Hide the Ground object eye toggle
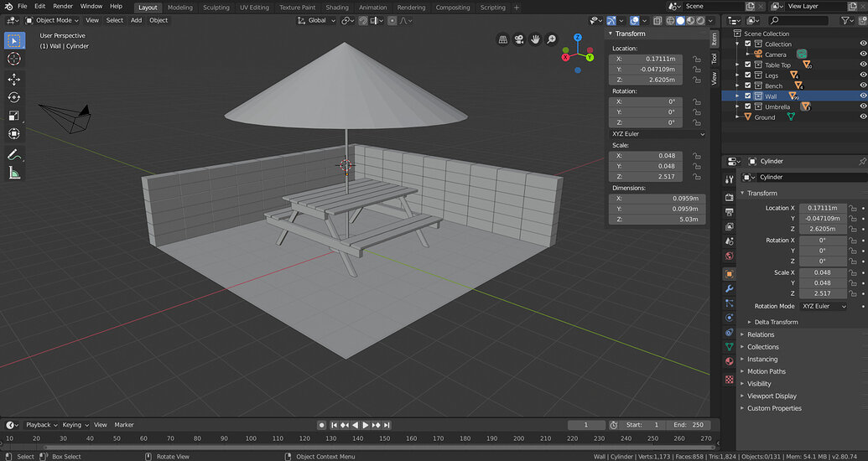Image resolution: width=868 pixels, height=461 pixels. (x=863, y=117)
